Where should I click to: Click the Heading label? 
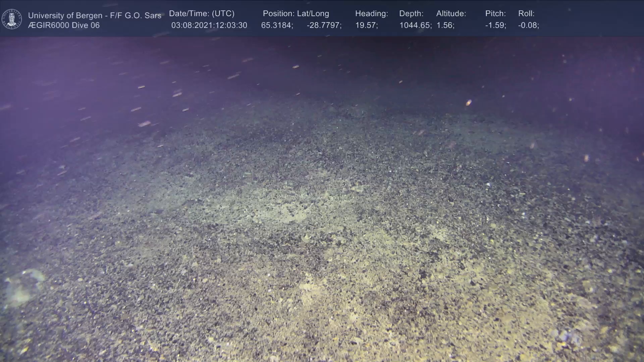371,14
